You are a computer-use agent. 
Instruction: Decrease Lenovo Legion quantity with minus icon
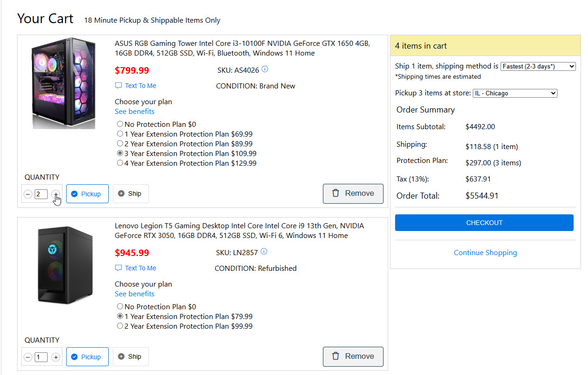pyautogui.click(x=28, y=357)
